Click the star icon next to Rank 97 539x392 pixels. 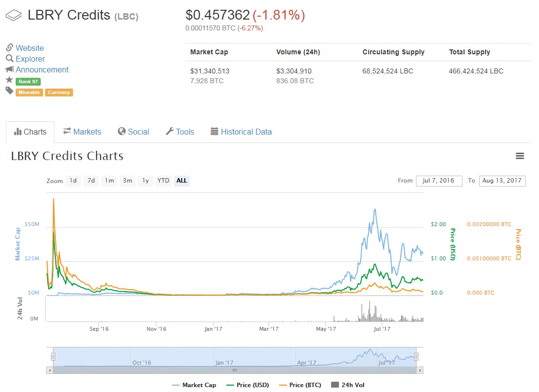(x=9, y=80)
